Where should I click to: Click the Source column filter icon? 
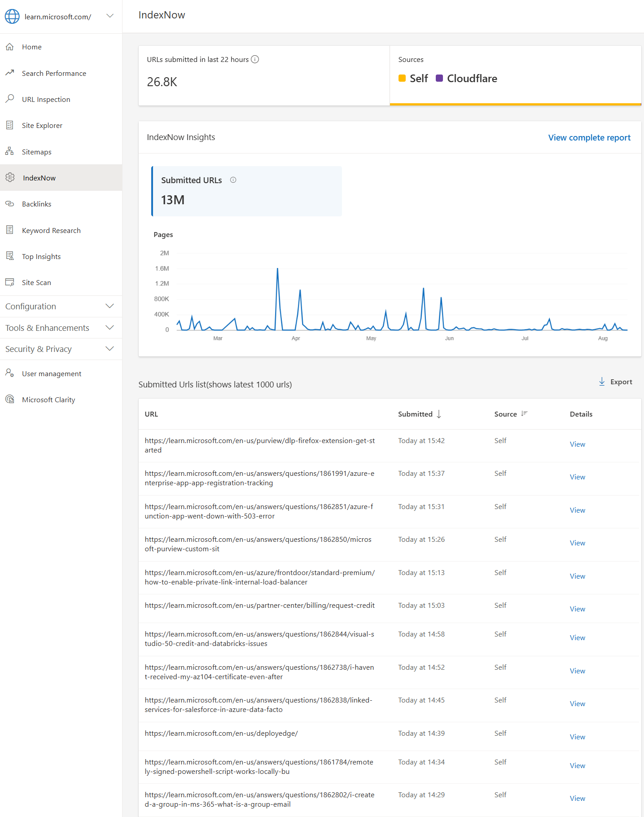524,413
